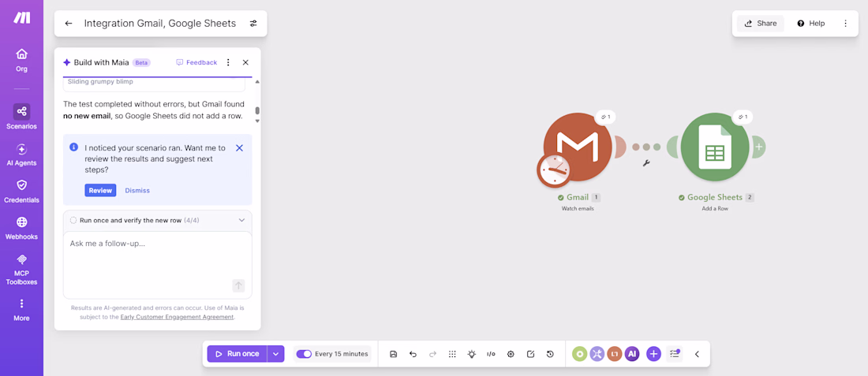Open the scenario inputs and outputs (I/O) icon

point(491,354)
